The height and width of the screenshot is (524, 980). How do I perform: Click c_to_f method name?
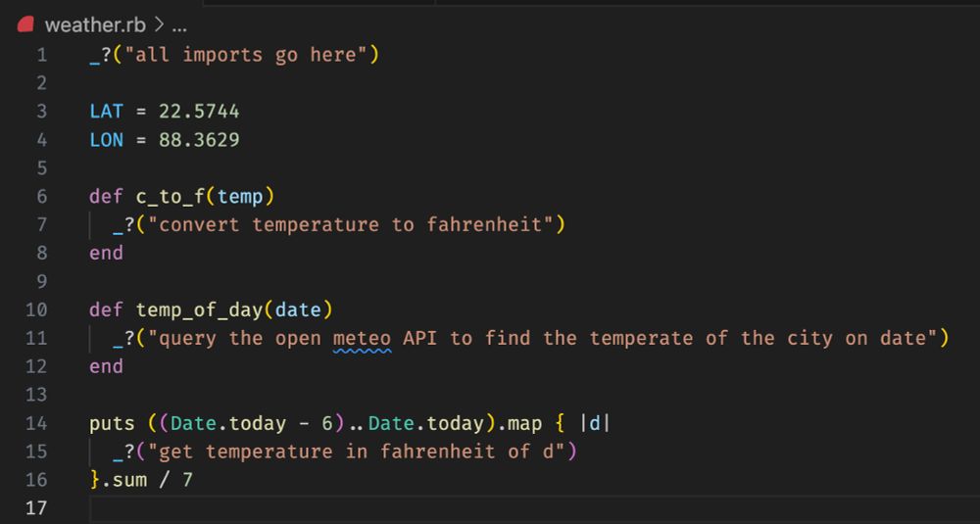tap(171, 196)
